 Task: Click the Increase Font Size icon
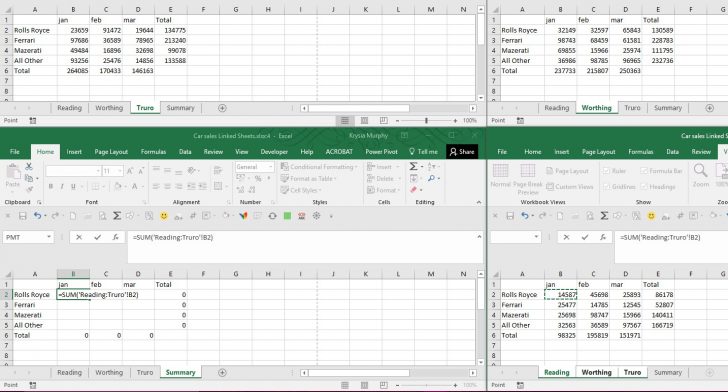[x=130, y=171]
